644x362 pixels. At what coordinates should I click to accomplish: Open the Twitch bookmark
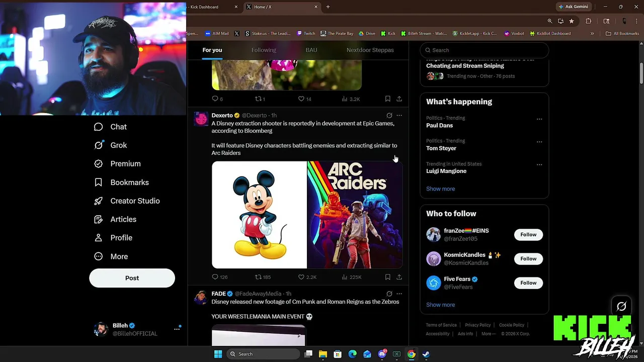306,34
